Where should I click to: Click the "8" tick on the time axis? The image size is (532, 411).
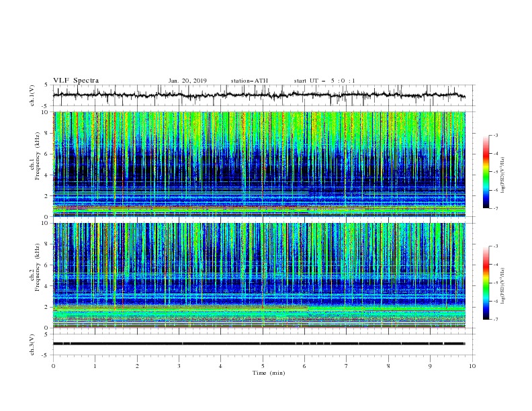388,366
